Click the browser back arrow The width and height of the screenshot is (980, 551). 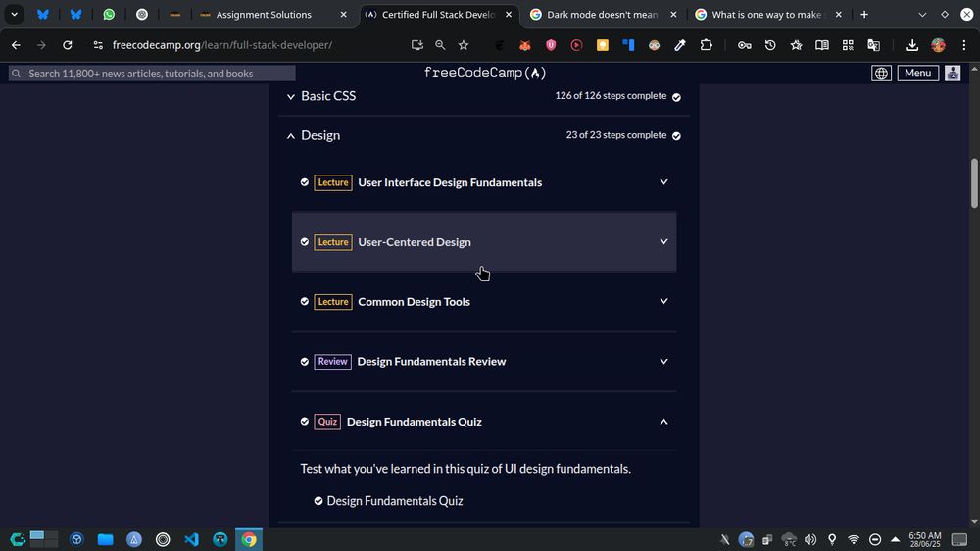[x=16, y=45]
